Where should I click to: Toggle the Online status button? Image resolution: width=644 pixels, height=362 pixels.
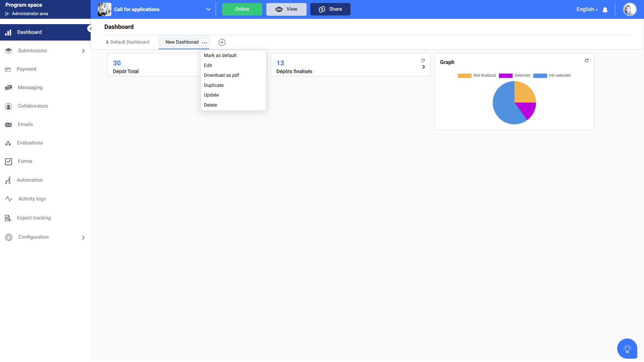click(x=242, y=9)
